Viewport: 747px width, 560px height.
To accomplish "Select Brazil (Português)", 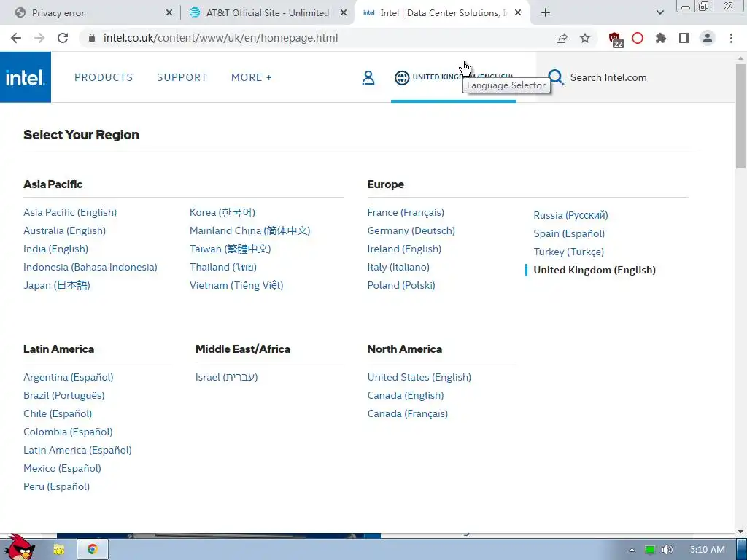I will (x=64, y=395).
